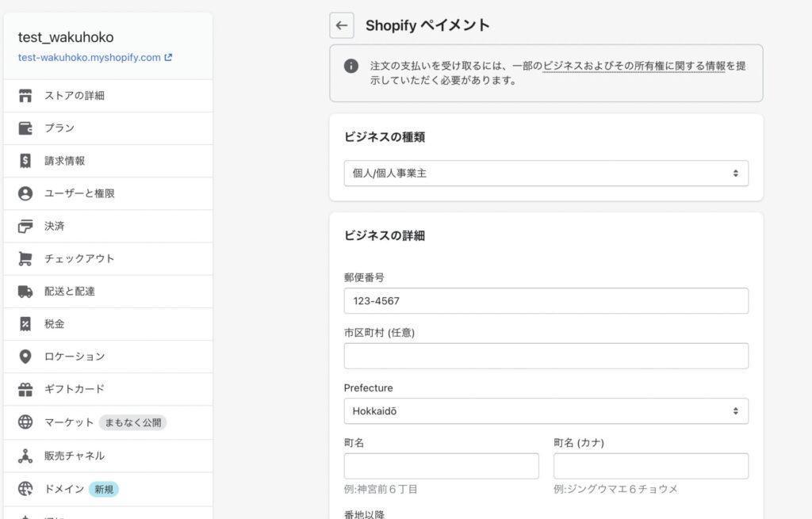Click the domains globe icon

[25, 489]
